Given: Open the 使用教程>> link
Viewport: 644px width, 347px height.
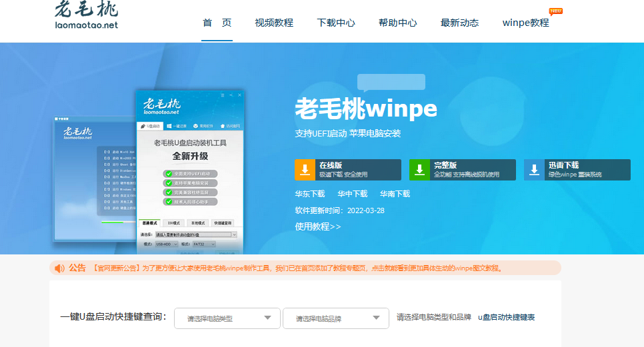Looking at the screenshot, I should 318,226.
